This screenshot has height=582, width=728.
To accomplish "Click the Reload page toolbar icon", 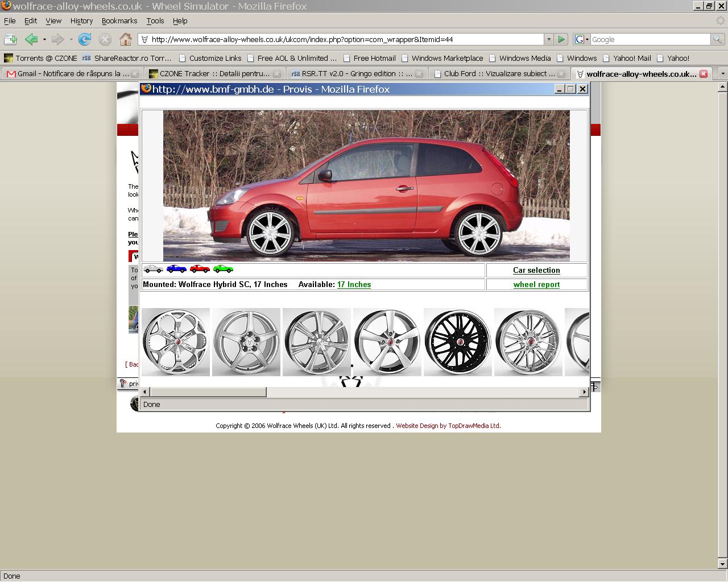I will (85, 39).
